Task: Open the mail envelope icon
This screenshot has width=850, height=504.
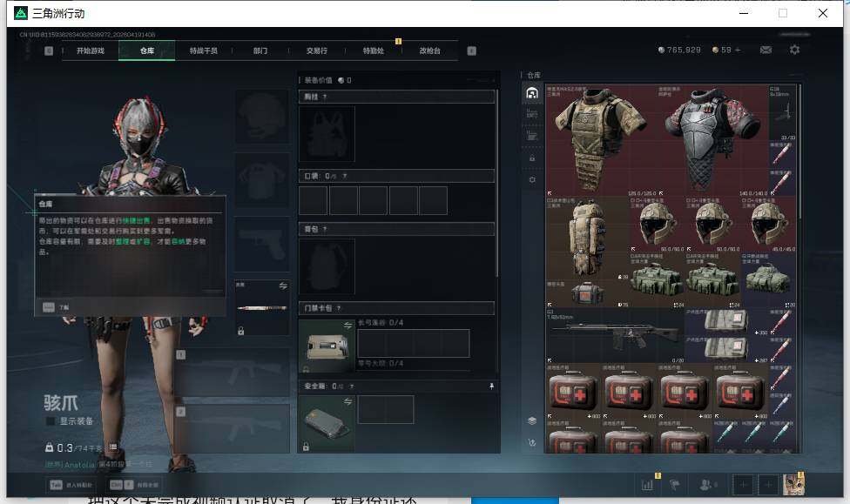Action: pos(766,50)
